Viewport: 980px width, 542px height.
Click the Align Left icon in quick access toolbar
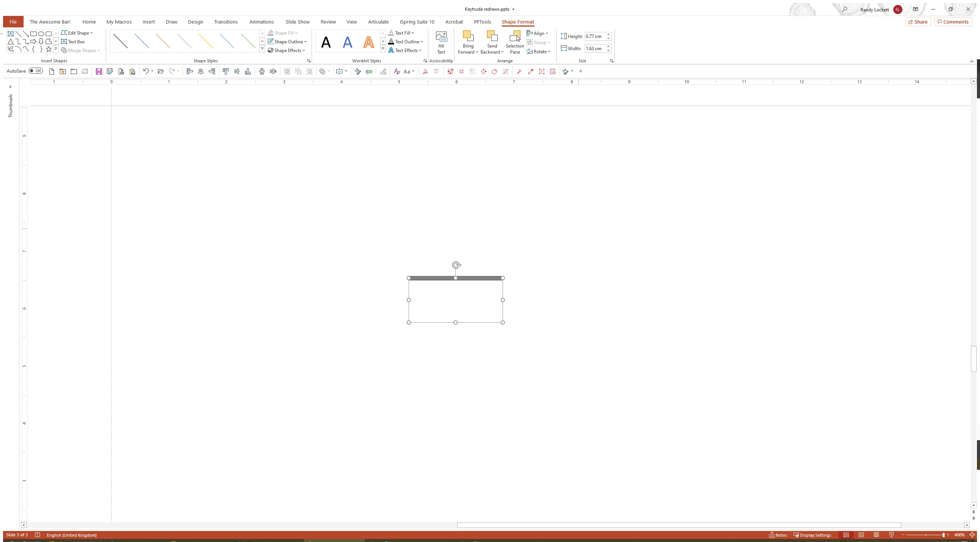[189, 71]
